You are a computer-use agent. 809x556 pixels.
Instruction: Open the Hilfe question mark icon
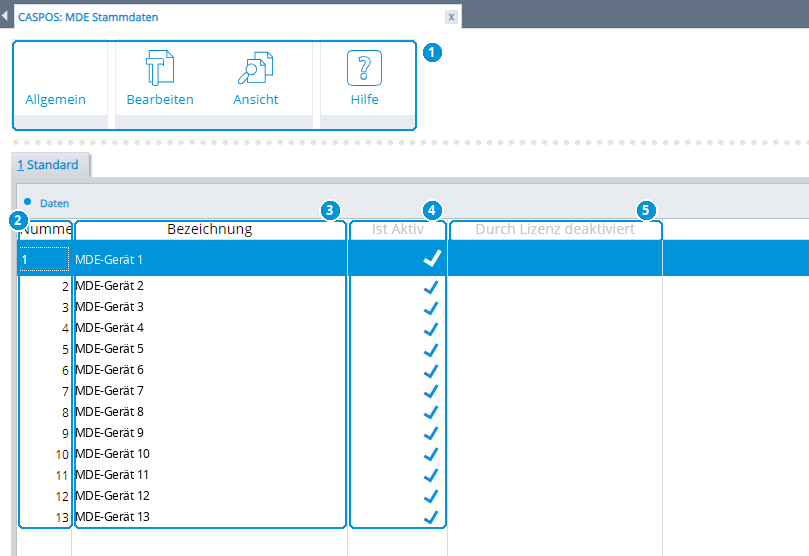(x=364, y=68)
